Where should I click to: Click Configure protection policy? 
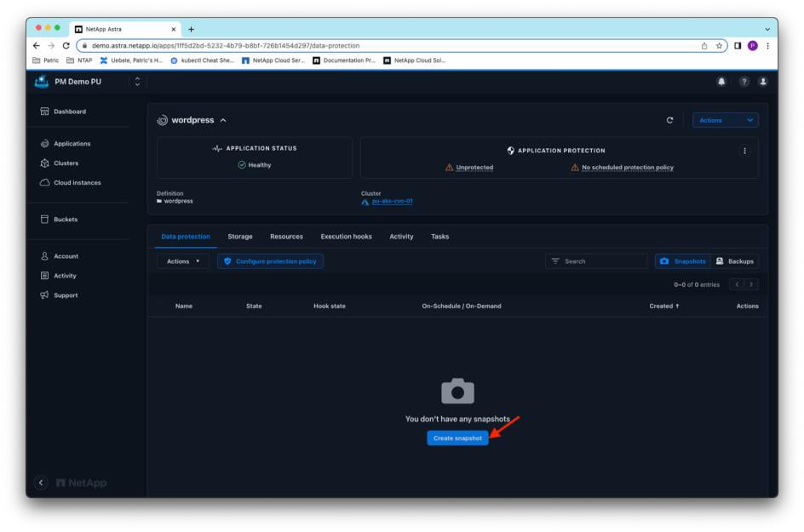(x=270, y=261)
